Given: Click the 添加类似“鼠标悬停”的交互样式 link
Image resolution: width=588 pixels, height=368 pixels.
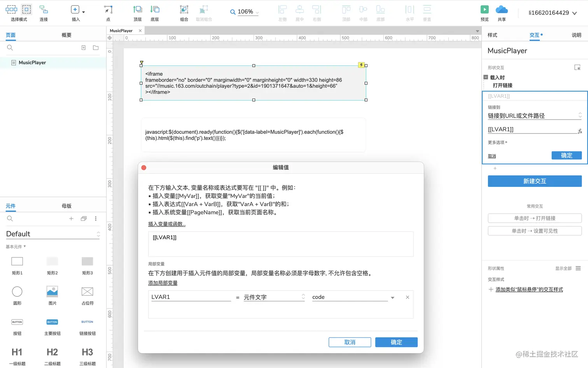Looking at the screenshot, I should click(529, 289).
